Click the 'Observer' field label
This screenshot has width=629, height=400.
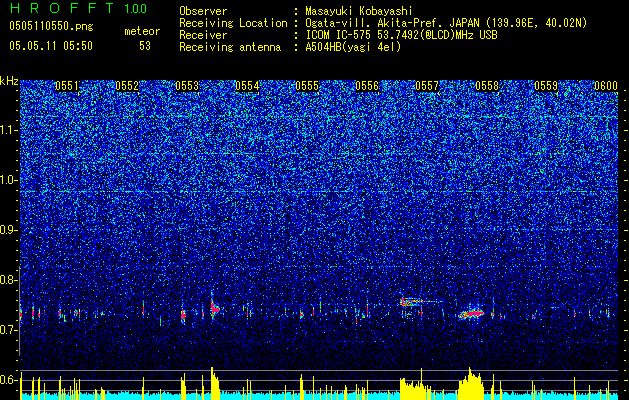tap(203, 11)
